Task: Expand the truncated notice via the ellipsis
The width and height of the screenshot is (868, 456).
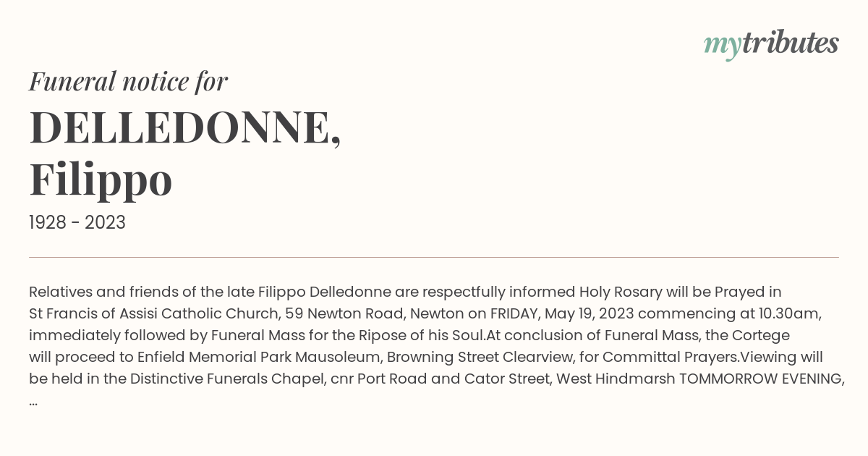Action: pyautogui.click(x=33, y=402)
